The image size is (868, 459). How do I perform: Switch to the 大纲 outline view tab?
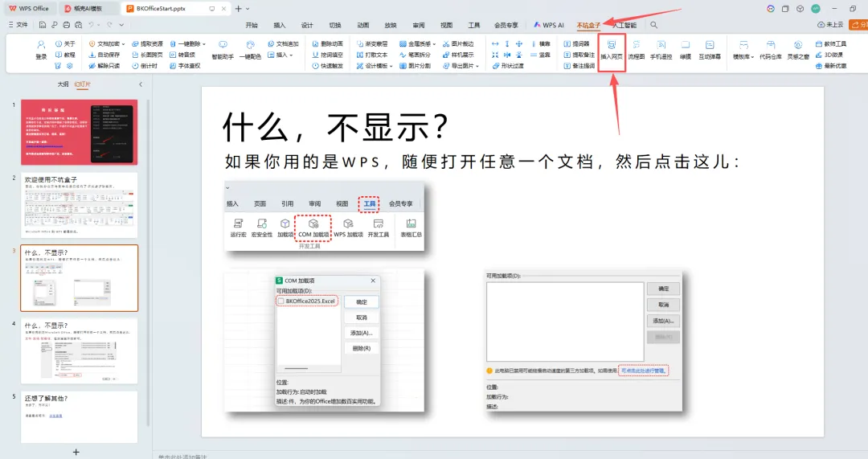[x=63, y=84]
